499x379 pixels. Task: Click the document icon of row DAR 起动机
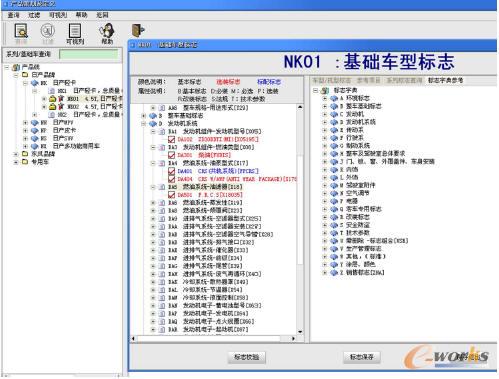click(162, 330)
